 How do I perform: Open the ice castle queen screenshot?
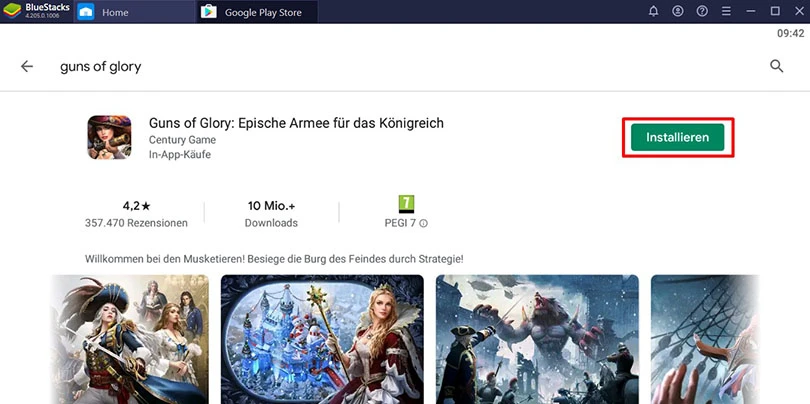[x=322, y=339]
